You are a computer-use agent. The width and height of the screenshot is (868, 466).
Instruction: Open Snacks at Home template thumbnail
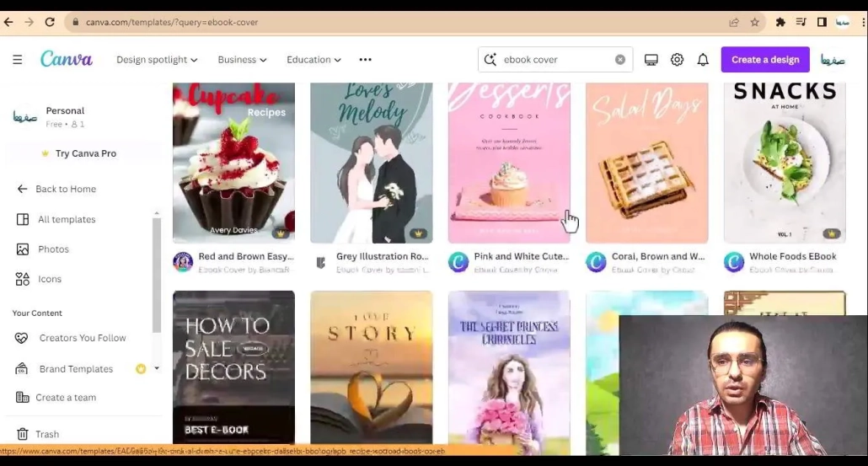point(785,163)
